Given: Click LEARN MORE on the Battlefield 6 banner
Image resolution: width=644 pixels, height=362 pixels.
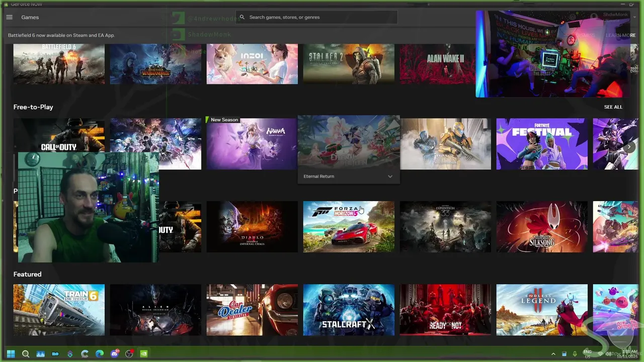Looking at the screenshot, I should click(x=620, y=35).
